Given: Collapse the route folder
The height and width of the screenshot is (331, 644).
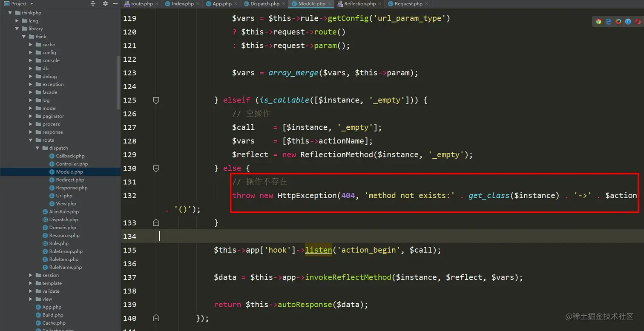Looking at the screenshot, I should 31,140.
